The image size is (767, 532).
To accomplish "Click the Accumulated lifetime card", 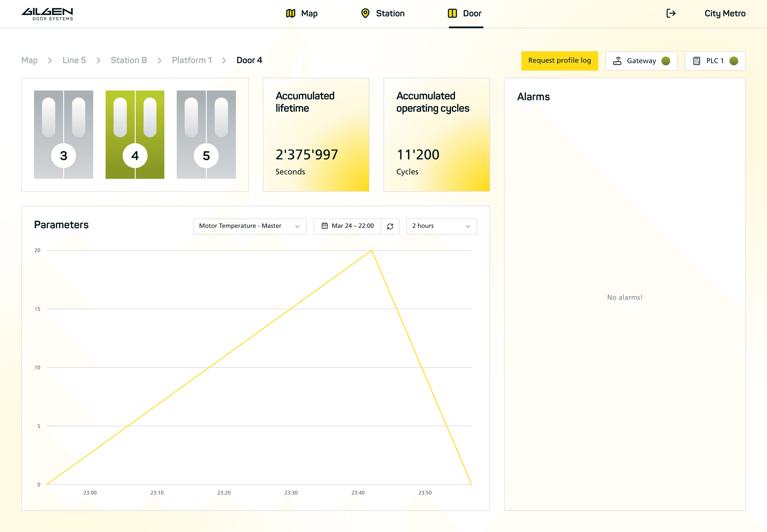I will [316, 135].
